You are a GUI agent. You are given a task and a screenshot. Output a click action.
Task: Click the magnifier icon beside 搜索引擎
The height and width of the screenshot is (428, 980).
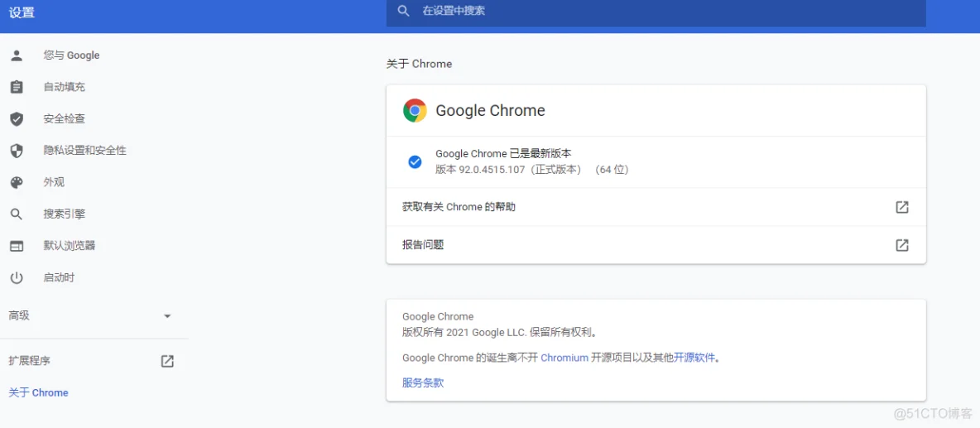click(x=17, y=214)
